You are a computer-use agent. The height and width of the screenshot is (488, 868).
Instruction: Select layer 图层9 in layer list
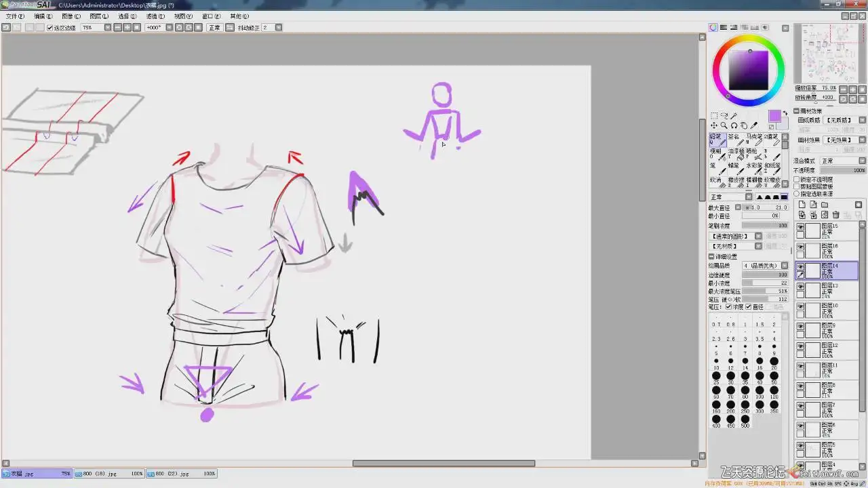[x=827, y=330]
